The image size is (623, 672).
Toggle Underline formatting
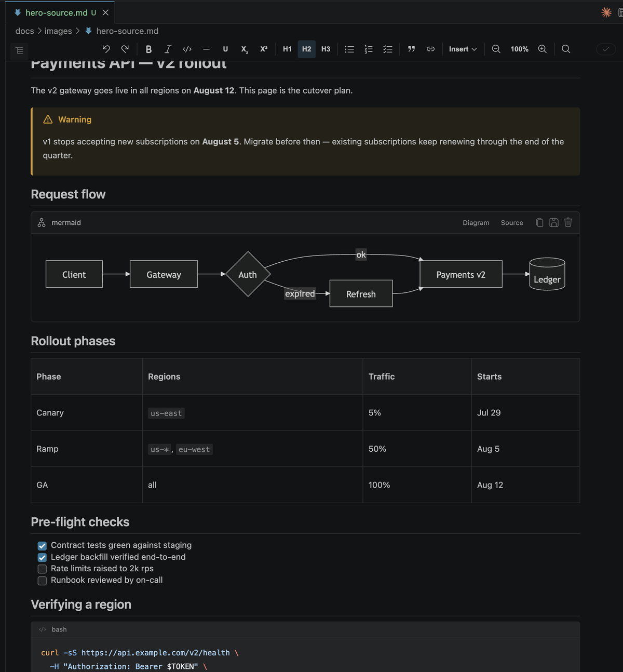click(225, 49)
